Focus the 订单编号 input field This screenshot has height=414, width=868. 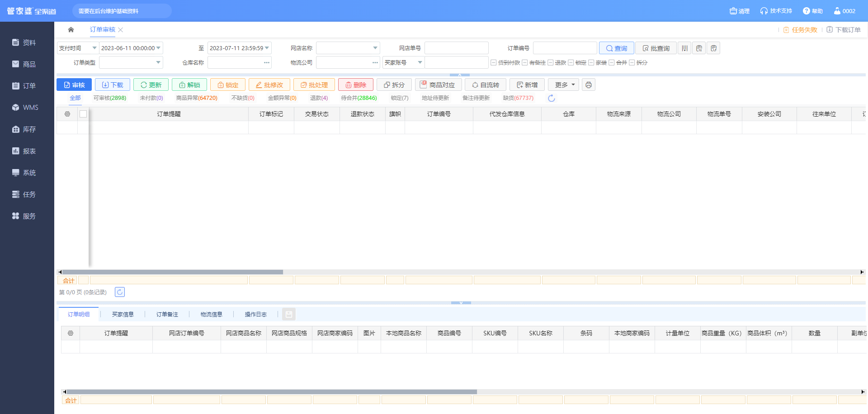(565, 48)
